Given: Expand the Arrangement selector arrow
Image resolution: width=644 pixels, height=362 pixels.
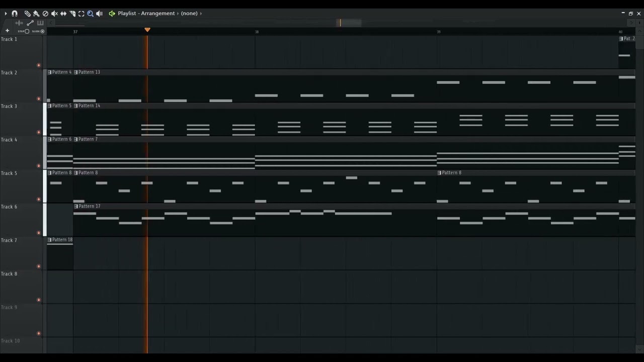Looking at the screenshot, I should 178,14.
